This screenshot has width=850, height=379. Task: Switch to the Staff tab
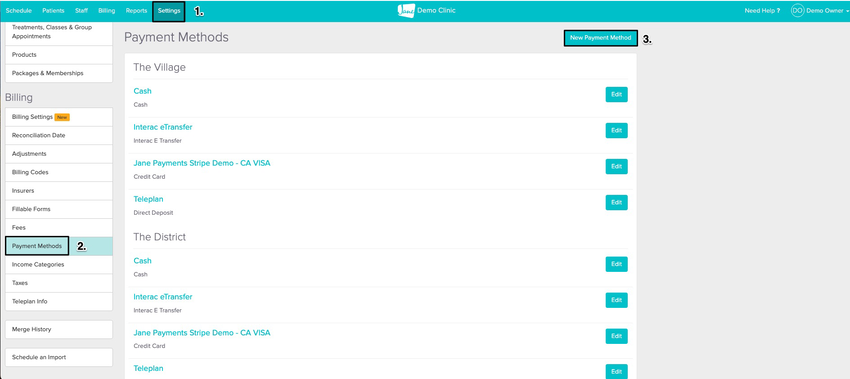point(81,11)
